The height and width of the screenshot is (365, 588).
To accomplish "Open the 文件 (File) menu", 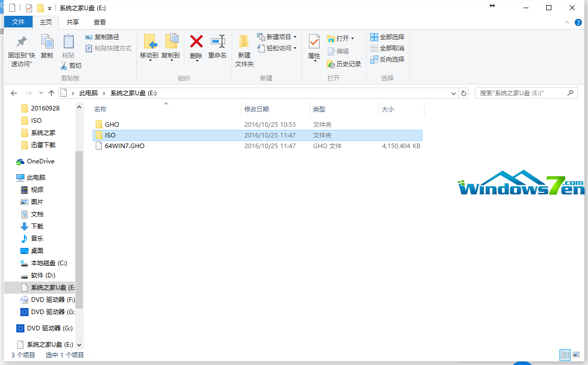I will [x=18, y=22].
